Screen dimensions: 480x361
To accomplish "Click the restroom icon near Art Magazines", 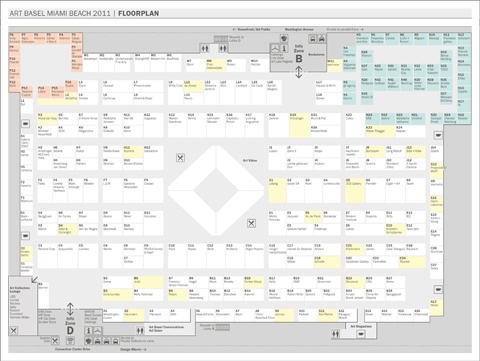I will (336, 333).
